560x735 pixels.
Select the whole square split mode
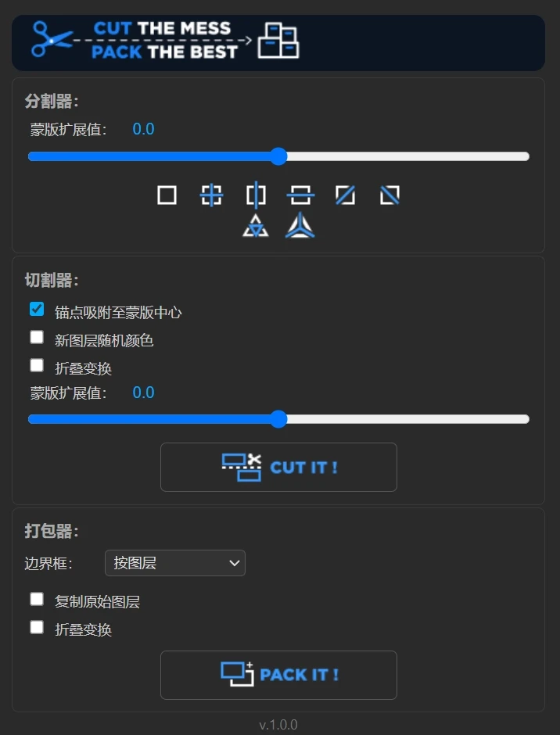tap(166, 195)
